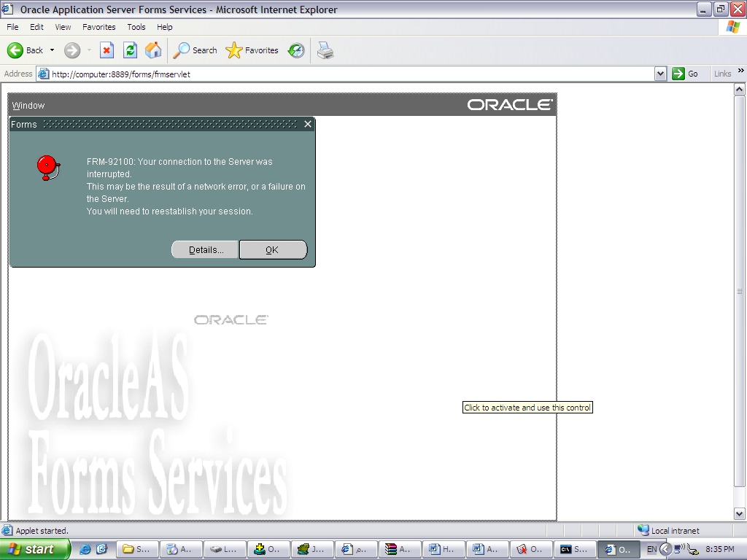
Task: Open the Favorites star button
Action: point(252,50)
